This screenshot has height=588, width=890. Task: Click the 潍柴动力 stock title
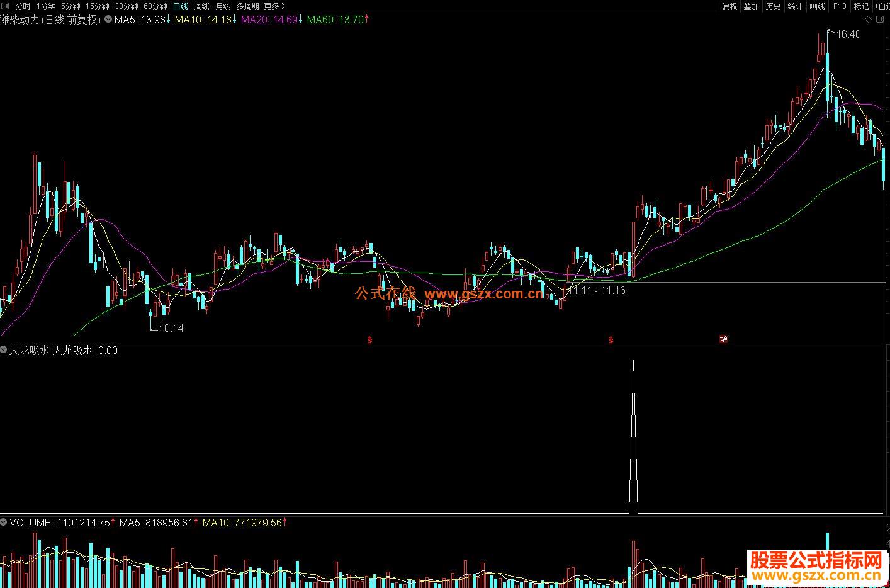pyautogui.click(x=20, y=20)
